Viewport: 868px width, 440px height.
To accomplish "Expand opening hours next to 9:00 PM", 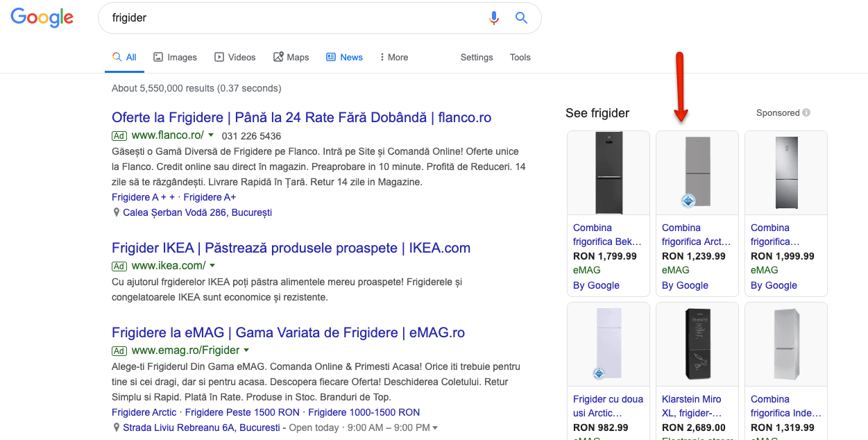I will coord(435,428).
